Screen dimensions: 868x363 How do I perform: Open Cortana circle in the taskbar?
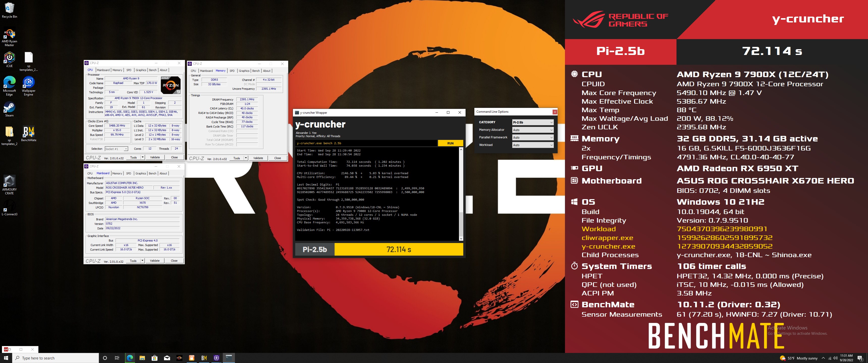(x=105, y=358)
